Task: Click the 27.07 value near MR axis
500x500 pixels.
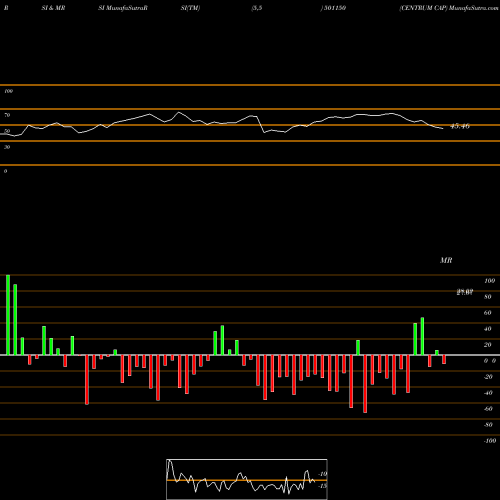Action: pyautogui.click(x=465, y=292)
